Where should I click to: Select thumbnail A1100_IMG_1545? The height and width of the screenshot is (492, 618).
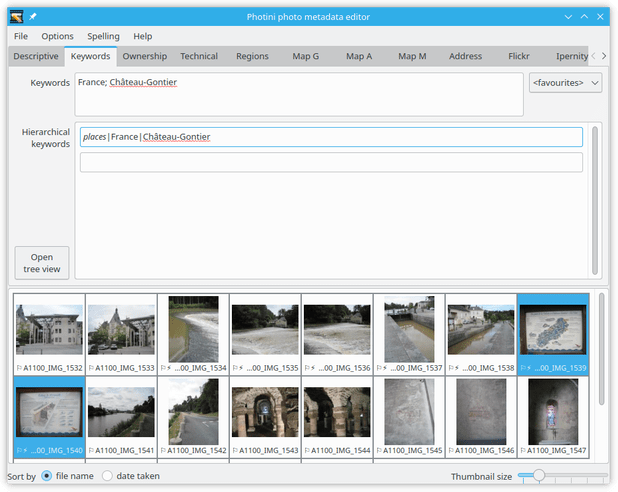pyautogui.click(x=409, y=416)
